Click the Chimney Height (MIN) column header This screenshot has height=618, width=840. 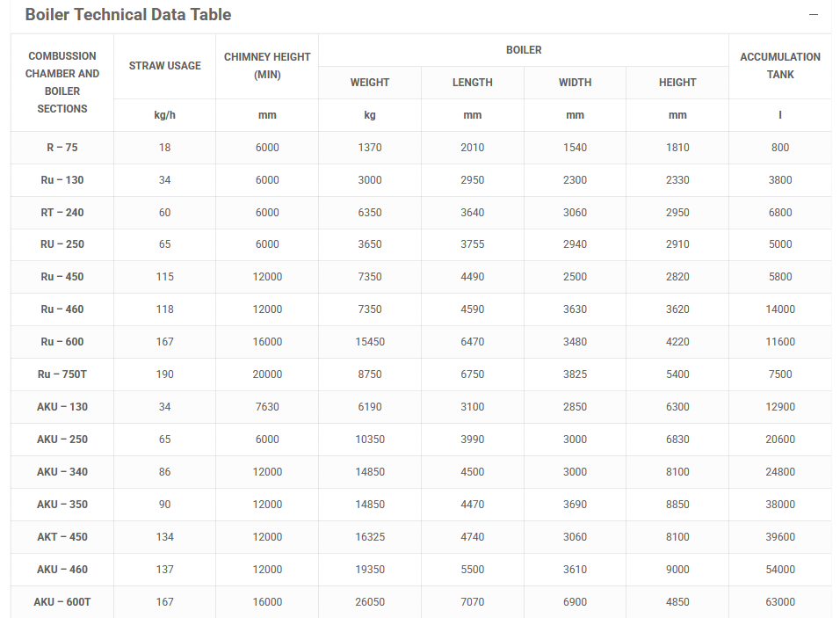pos(267,66)
